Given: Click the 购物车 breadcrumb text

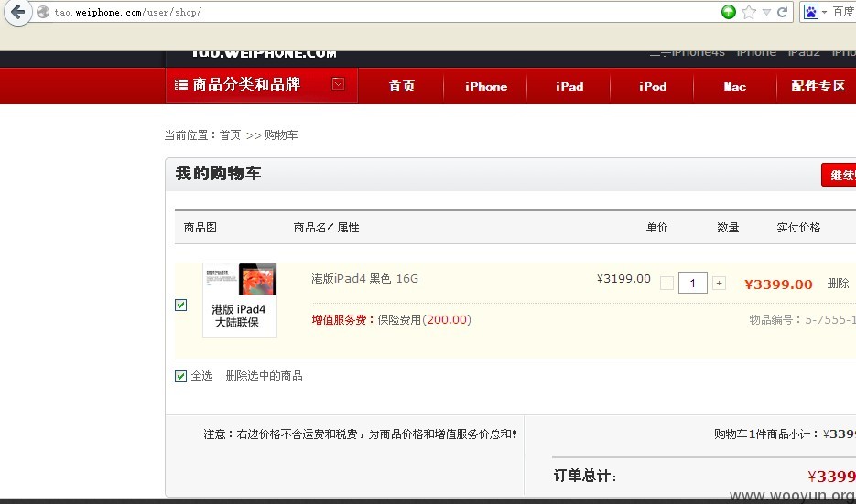Looking at the screenshot, I should coord(281,135).
